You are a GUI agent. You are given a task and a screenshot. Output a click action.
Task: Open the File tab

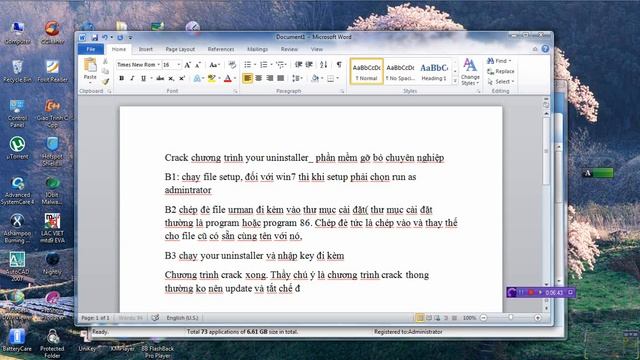tap(91, 49)
